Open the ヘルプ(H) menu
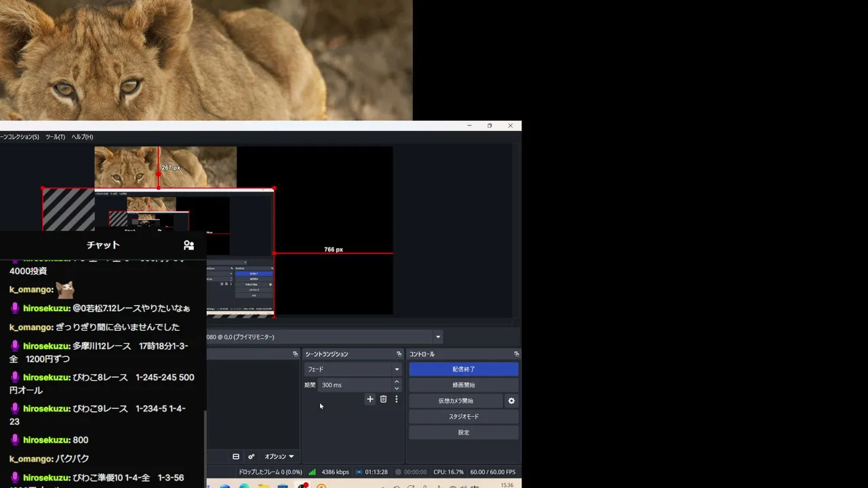Image resolution: width=868 pixels, height=488 pixels. coord(82,137)
